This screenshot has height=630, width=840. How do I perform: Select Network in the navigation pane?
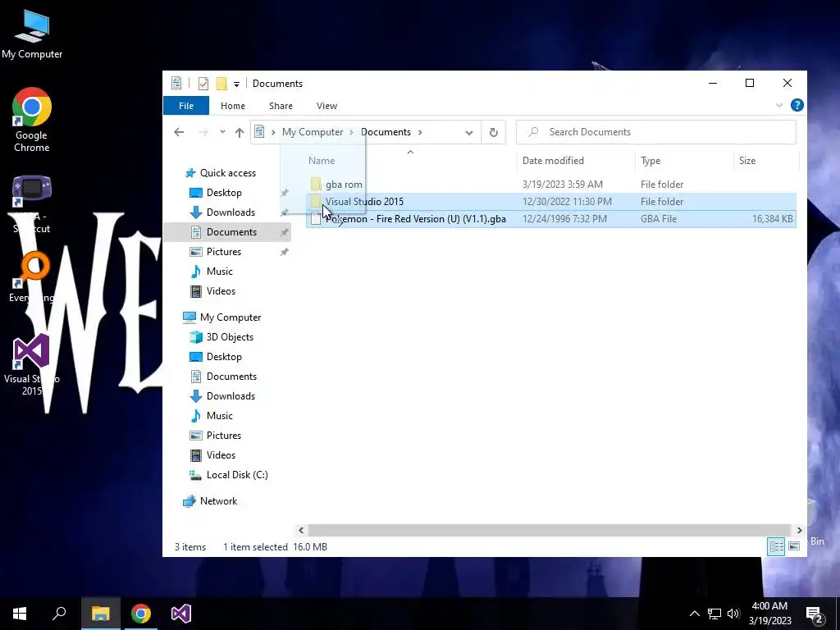click(218, 501)
